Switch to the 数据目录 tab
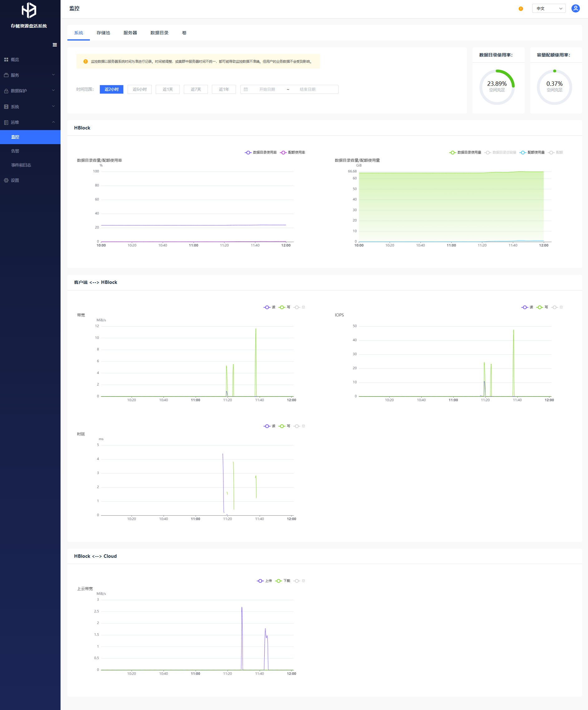The image size is (588, 710). [x=159, y=33]
